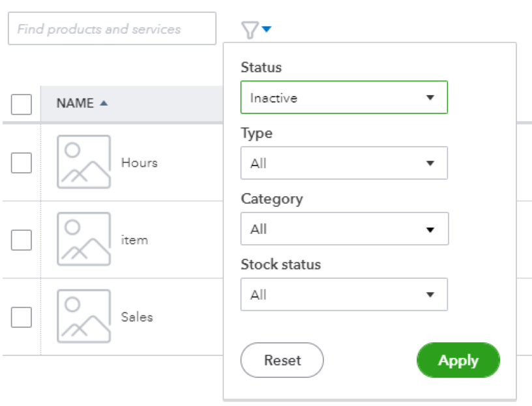Expand the Type dropdown
532x406 pixels.
pyautogui.click(x=344, y=163)
